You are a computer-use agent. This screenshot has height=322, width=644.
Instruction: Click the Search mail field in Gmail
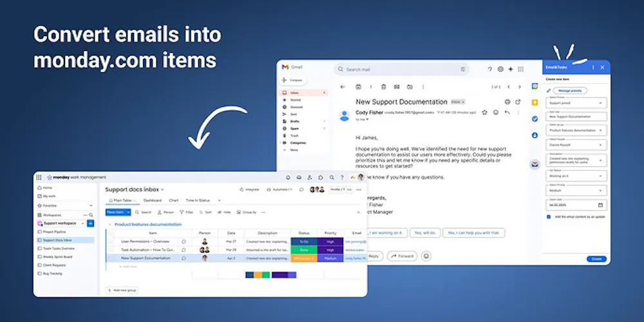(x=402, y=70)
